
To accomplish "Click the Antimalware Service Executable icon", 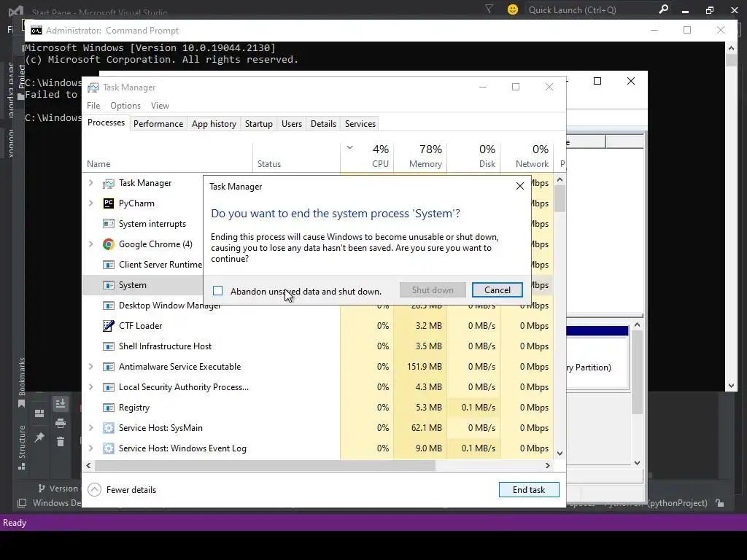I will tap(109, 367).
